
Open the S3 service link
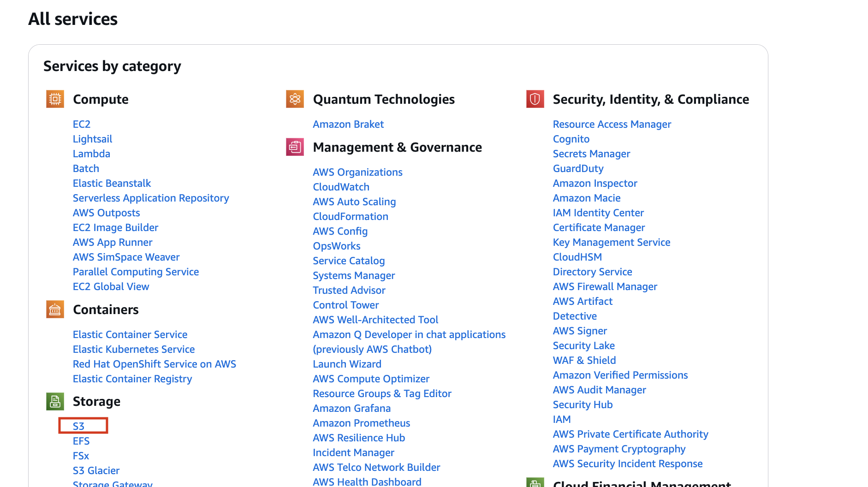(x=79, y=426)
